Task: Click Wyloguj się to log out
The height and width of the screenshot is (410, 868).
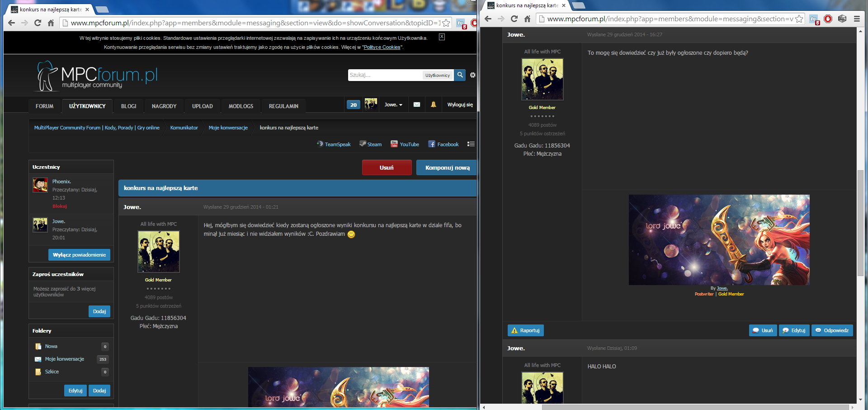Action: pyautogui.click(x=460, y=105)
